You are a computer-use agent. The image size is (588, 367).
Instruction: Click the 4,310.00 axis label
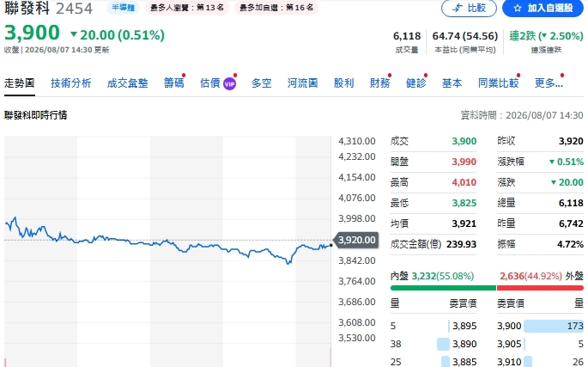pos(356,141)
